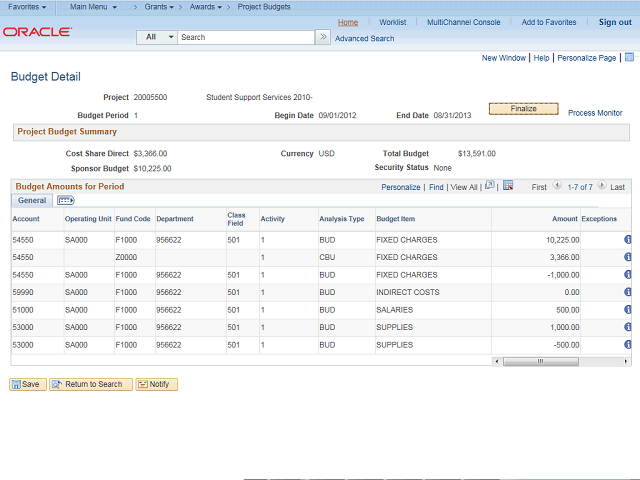Click the Show all columns icon beside General tab

click(x=66, y=201)
